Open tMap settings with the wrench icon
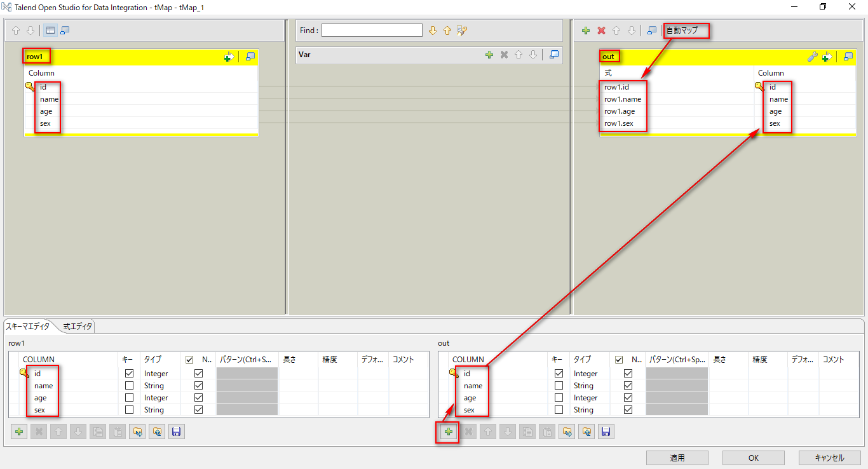This screenshot has width=868, height=469. (x=813, y=57)
